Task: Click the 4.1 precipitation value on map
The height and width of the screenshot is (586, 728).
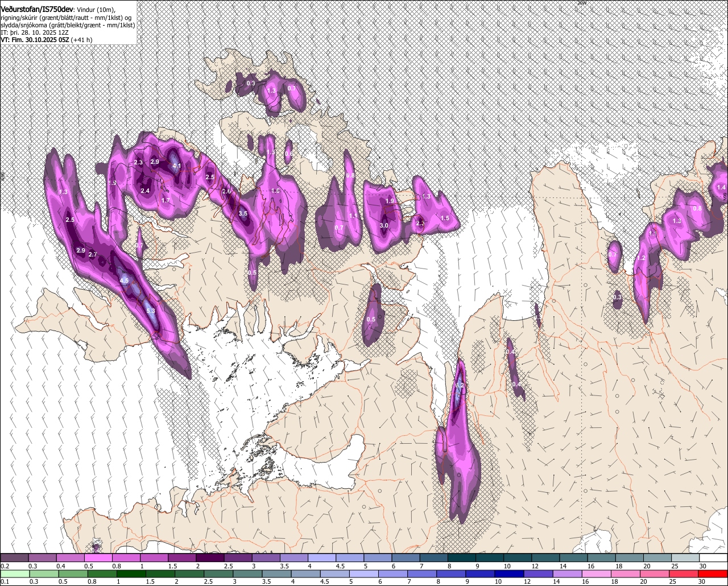Action: point(176,167)
